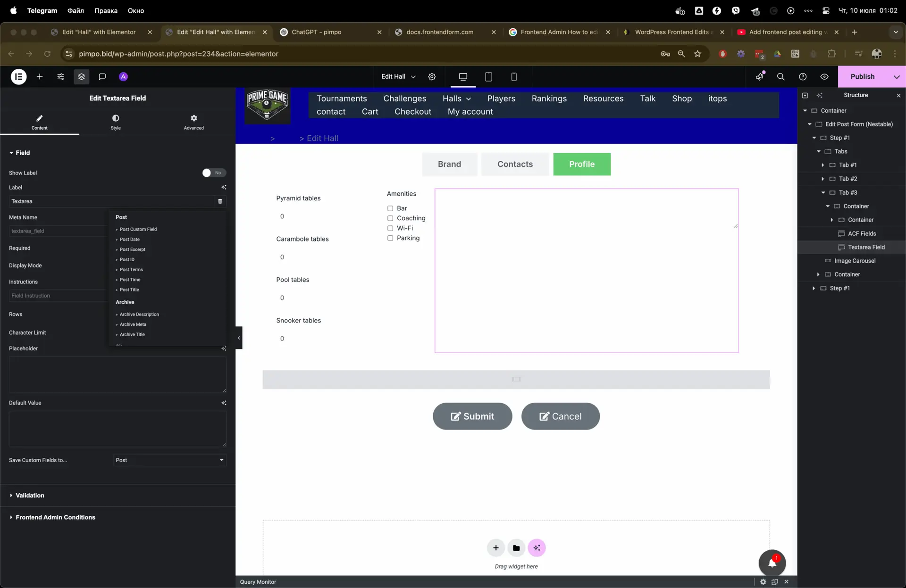Switch to the Advanced tab
This screenshot has height=588, width=906.
coord(194,122)
